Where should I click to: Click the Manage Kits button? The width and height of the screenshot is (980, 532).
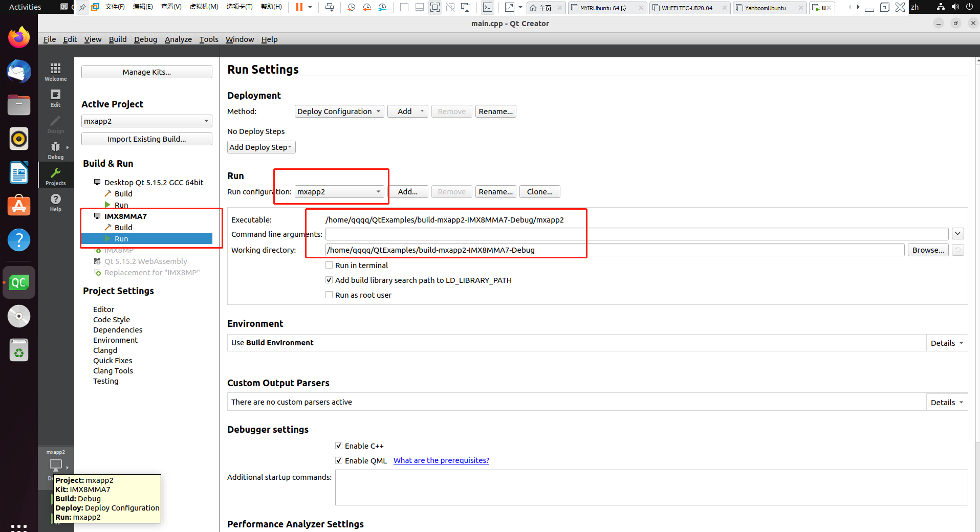(x=146, y=72)
